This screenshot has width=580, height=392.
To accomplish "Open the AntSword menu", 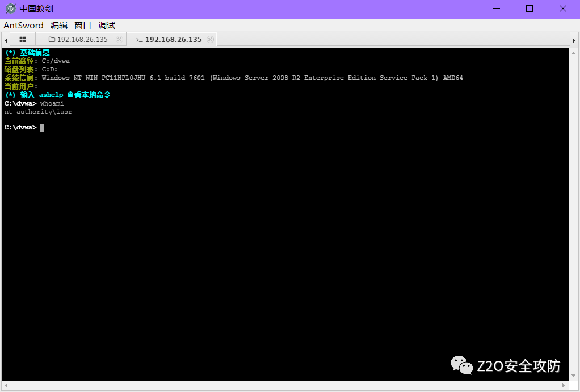I will point(23,25).
